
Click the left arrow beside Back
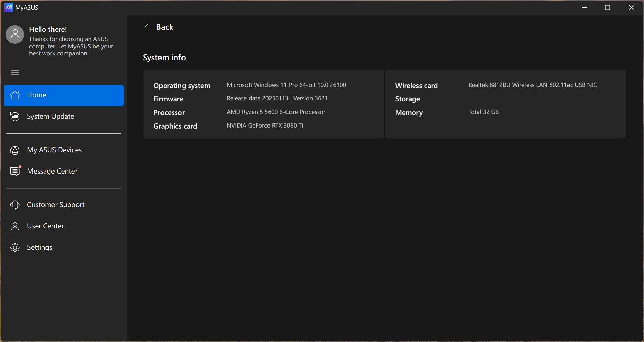[147, 27]
